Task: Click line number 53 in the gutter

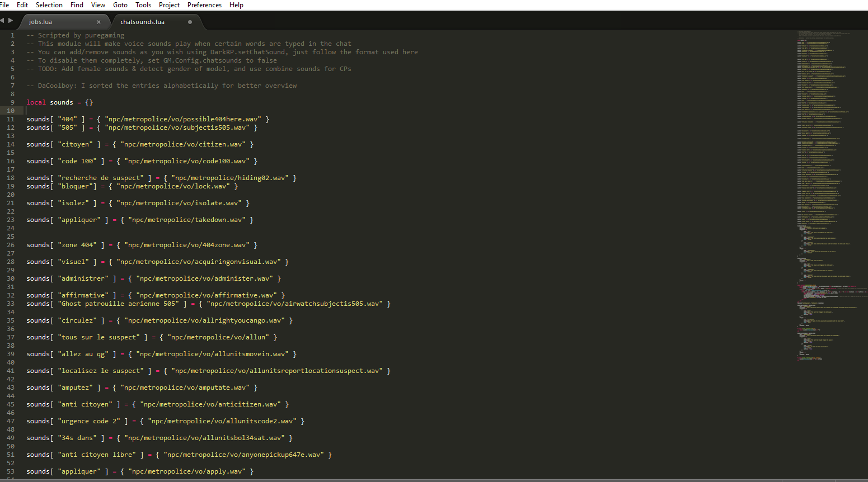Action: point(11,471)
